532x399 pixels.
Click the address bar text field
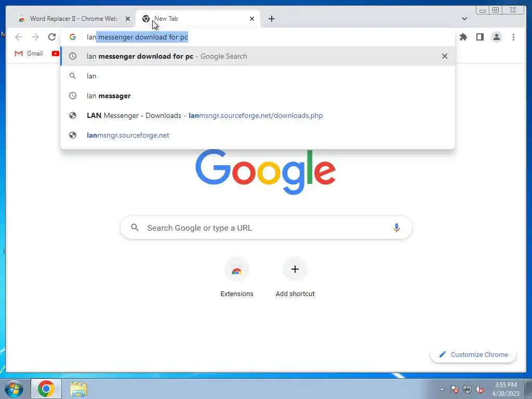coord(258,37)
